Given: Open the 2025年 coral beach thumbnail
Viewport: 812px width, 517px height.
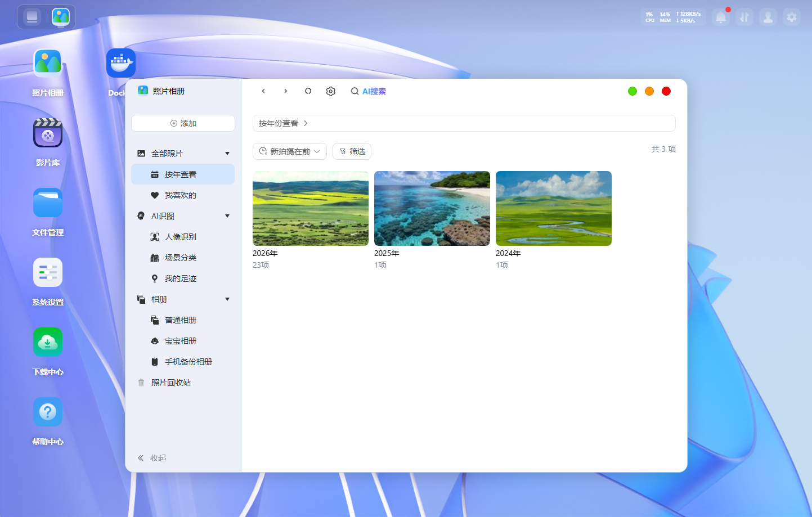Looking at the screenshot, I should pyautogui.click(x=432, y=208).
